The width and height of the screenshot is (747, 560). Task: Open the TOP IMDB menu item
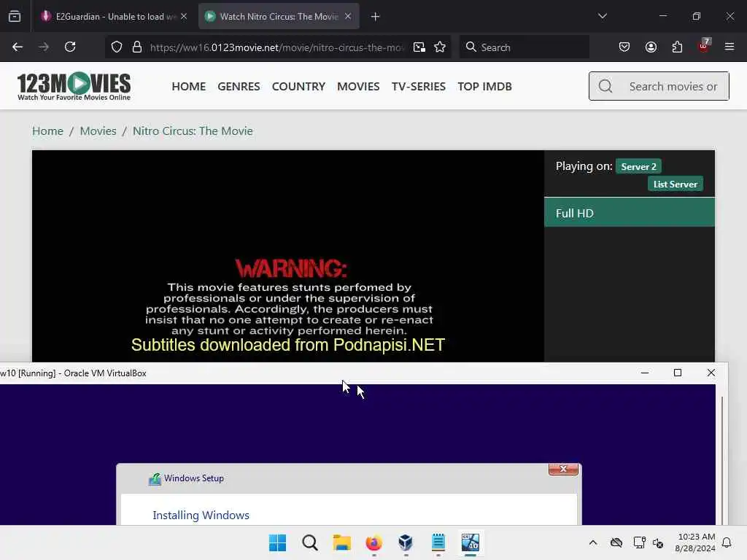click(484, 87)
